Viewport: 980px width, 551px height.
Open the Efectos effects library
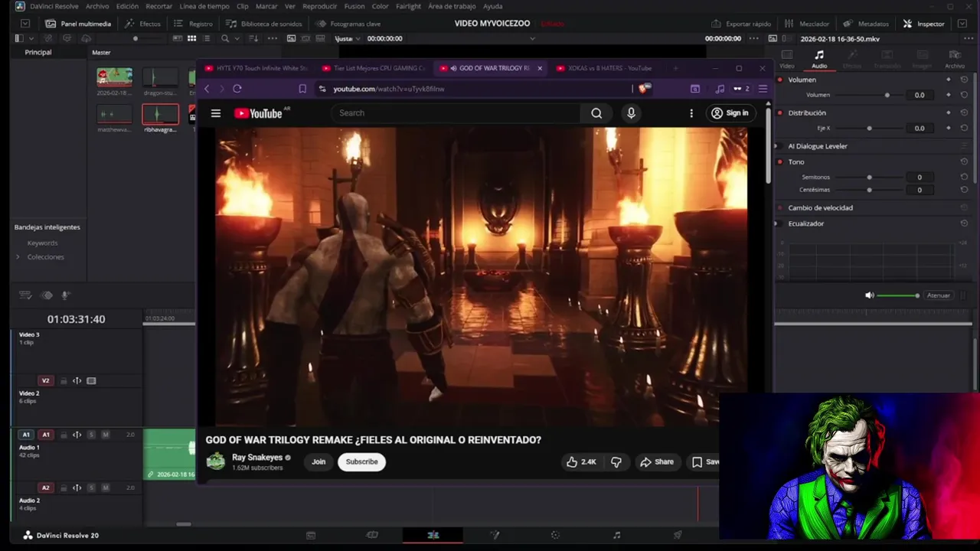pos(142,24)
